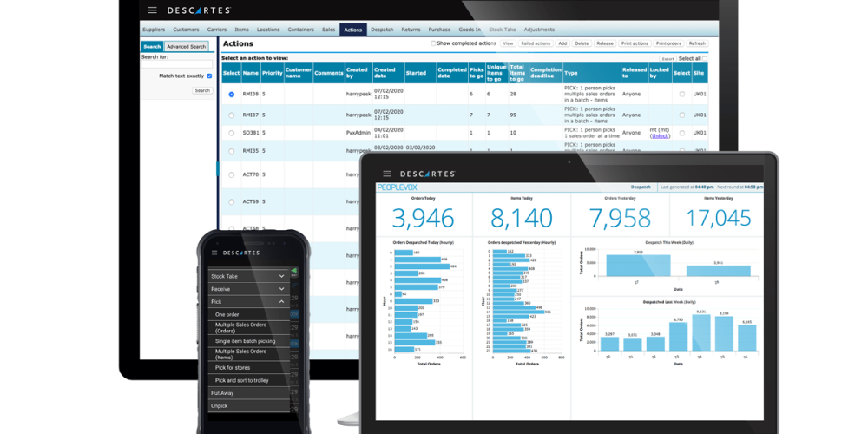Open the Advanced Search tab
This screenshot has width=868, height=434.
coord(187,47)
